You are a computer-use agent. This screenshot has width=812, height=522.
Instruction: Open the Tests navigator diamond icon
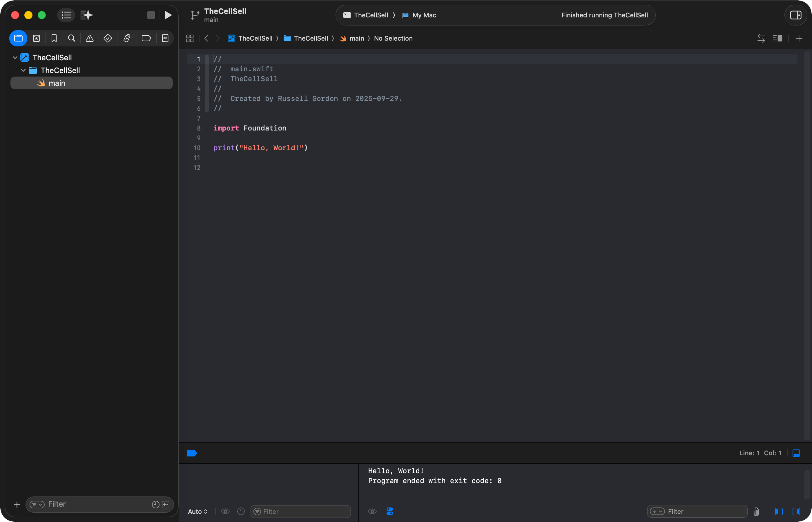click(x=108, y=38)
